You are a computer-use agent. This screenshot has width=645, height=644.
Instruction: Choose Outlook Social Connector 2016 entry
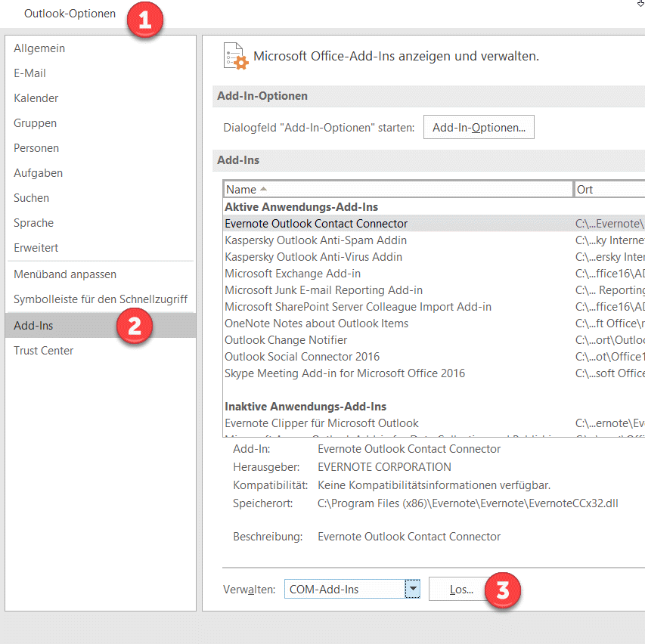[x=302, y=357]
